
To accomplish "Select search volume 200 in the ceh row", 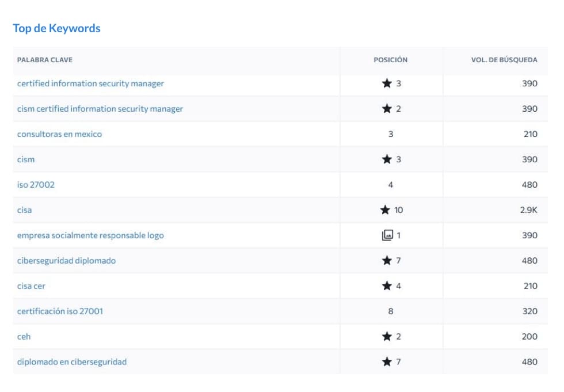I will point(529,337).
